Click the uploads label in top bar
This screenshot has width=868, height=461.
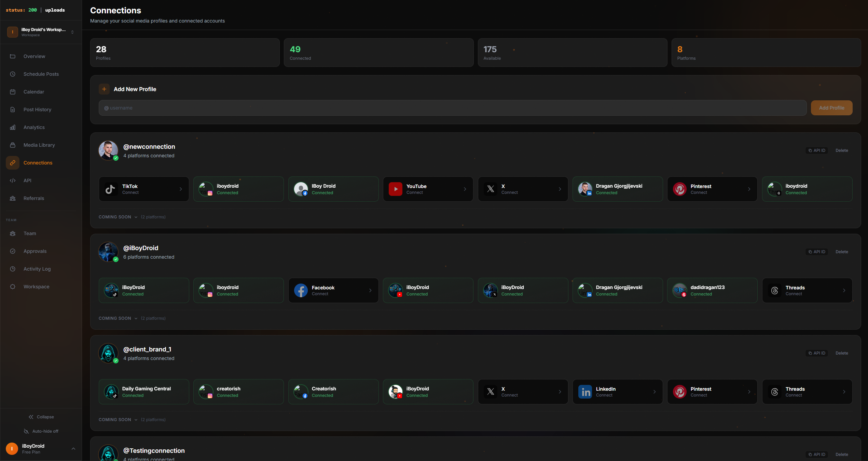55,10
